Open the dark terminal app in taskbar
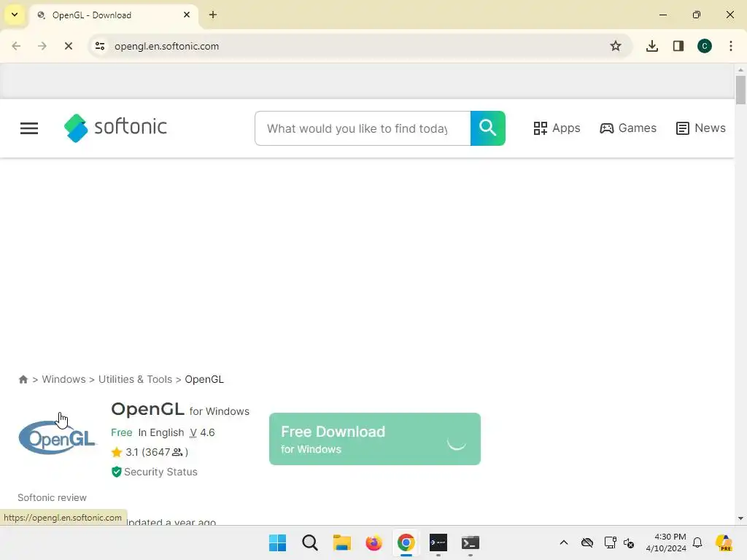Image resolution: width=747 pixels, height=560 pixels. click(438, 542)
